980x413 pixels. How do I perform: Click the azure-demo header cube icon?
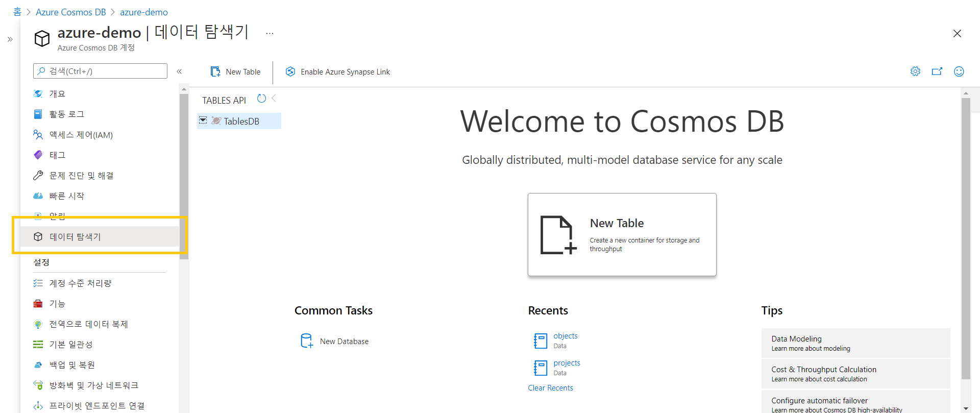click(42, 38)
